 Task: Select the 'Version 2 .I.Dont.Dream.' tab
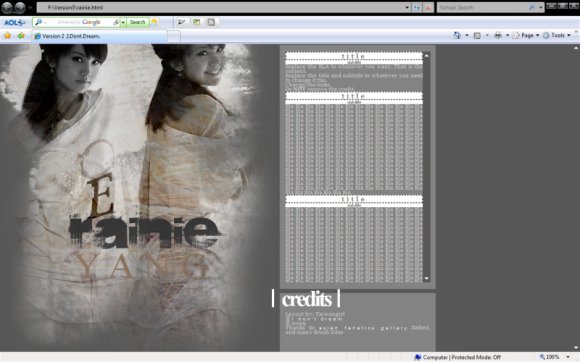coord(99,36)
